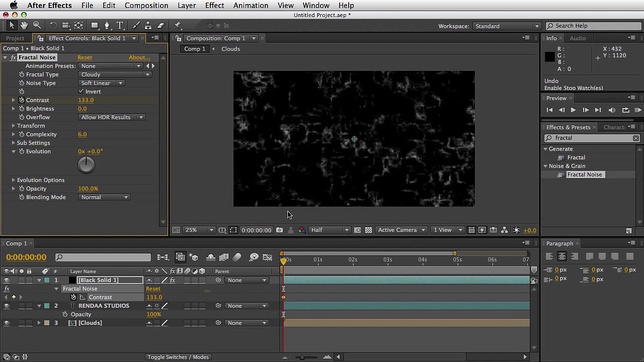Screen dimensions: 644x362
Task: Select the Eraser tool
Action: (x=161, y=26)
